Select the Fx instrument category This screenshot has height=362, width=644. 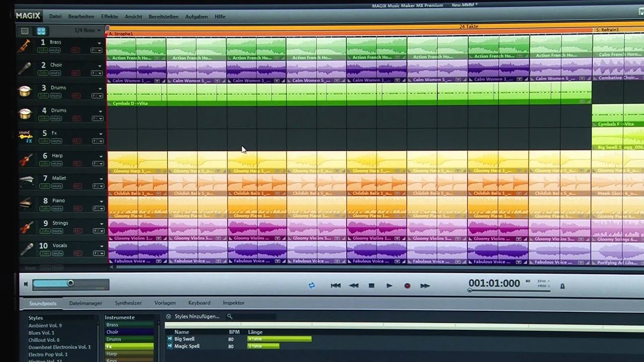tap(129, 346)
